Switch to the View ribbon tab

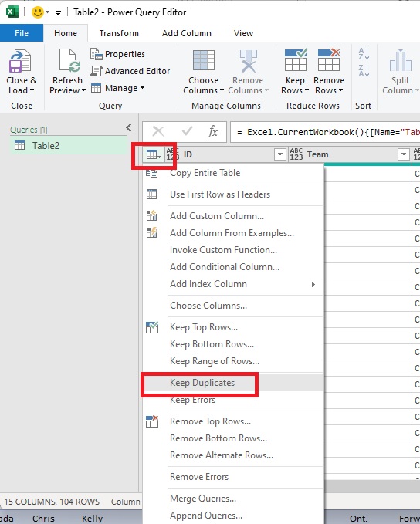243,33
